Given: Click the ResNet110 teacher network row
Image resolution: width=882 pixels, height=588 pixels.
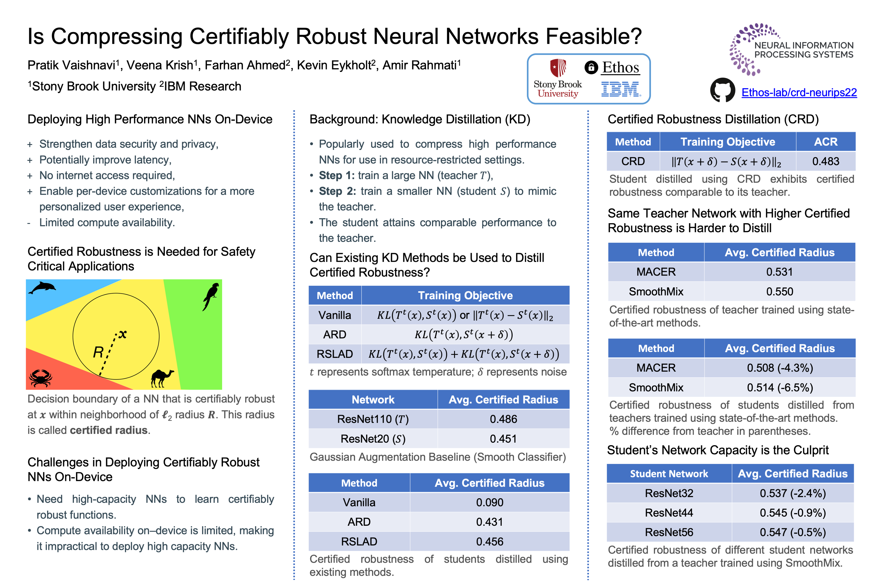Looking at the screenshot, I should click(373, 419).
